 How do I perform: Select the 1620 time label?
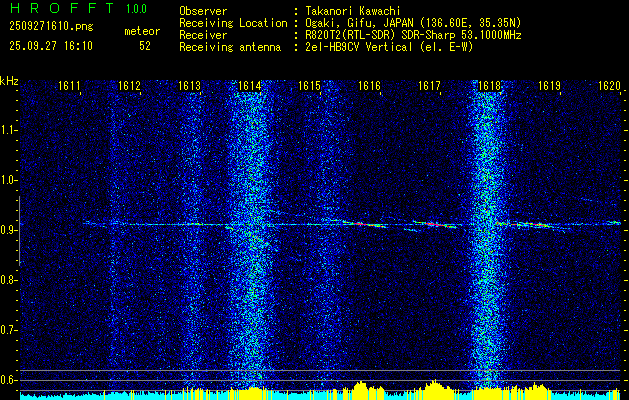click(610, 87)
